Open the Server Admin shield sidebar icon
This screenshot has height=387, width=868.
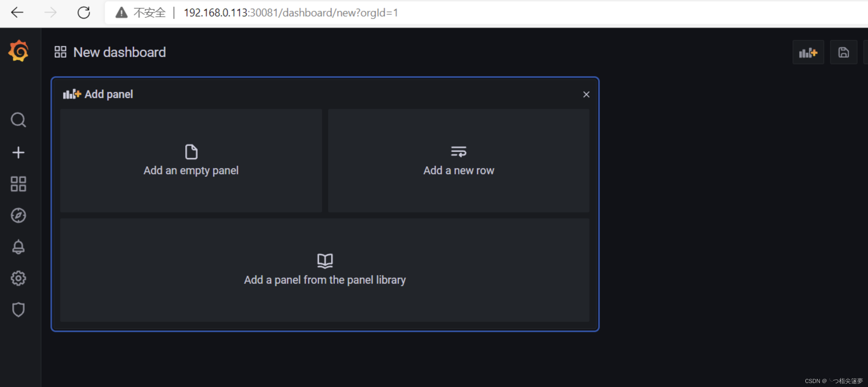pyautogui.click(x=18, y=310)
